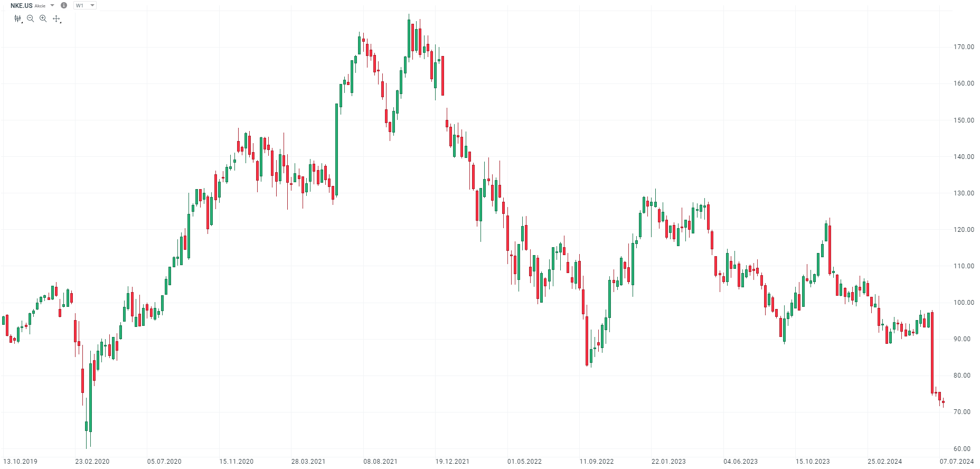Click the Akcie instrument type label
The image size is (980, 469).
(40, 6)
